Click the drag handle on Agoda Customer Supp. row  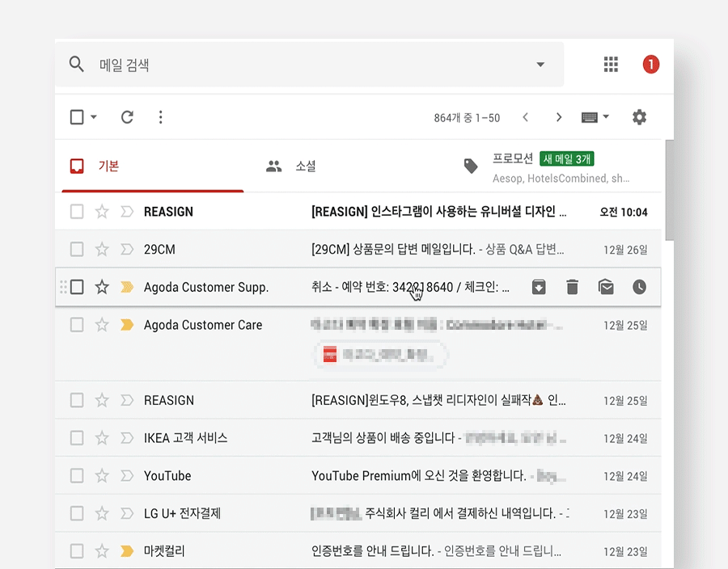pyautogui.click(x=63, y=287)
